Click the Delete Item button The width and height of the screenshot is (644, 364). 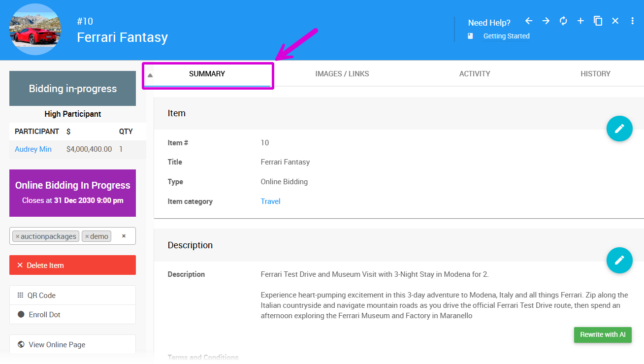pos(72,265)
